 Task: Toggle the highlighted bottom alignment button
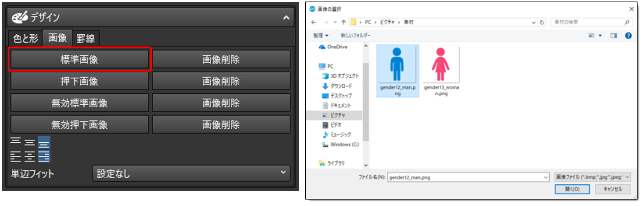tap(44, 142)
